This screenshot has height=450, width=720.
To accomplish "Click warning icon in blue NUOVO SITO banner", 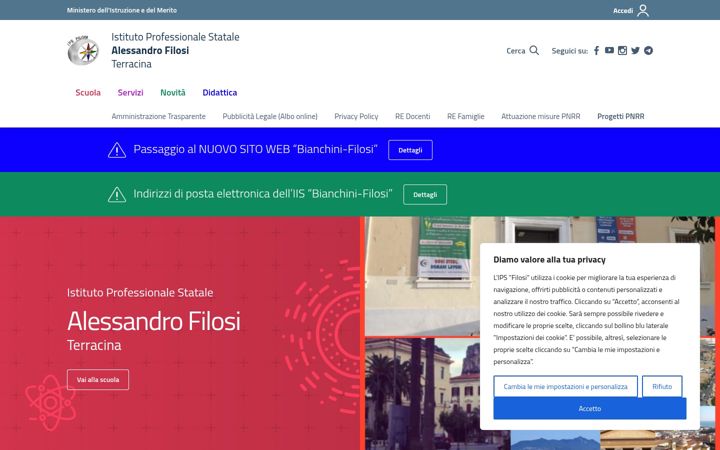I will pyautogui.click(x=117, y=150).
